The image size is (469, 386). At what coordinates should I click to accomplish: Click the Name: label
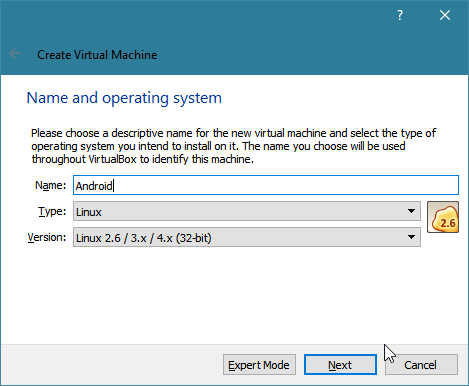tap(50, 185)
